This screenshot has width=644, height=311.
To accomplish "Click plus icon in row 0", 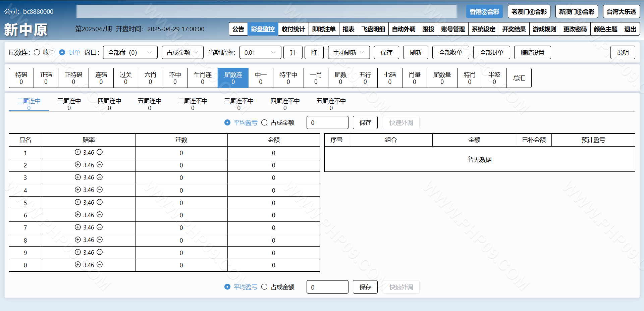I will (x=78, y=264).
